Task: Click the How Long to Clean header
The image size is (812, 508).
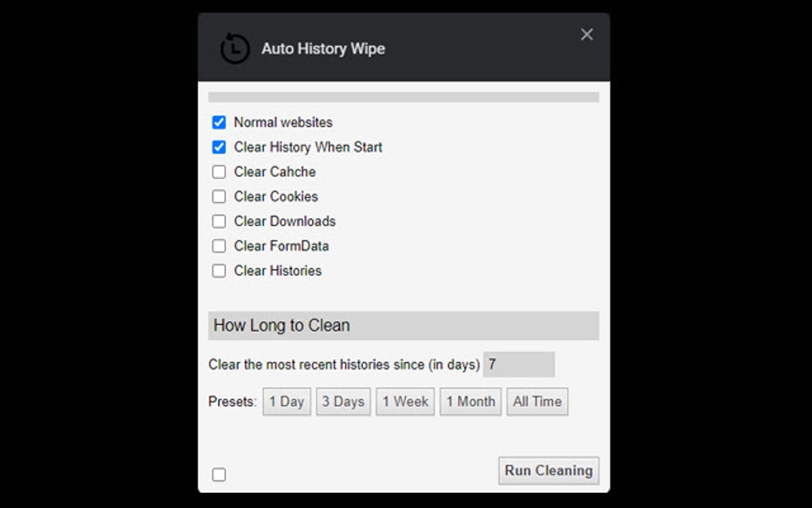Action: 281,325
